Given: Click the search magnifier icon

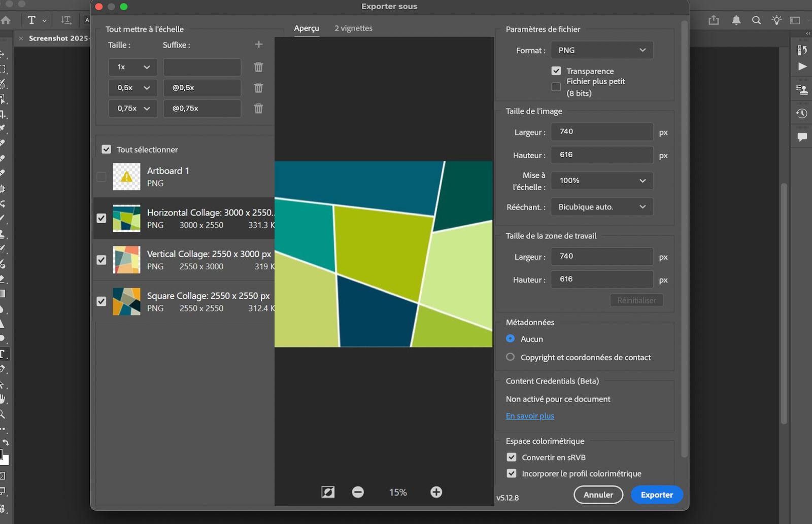Looking at the screenshot, I should [x=756, y=20].
